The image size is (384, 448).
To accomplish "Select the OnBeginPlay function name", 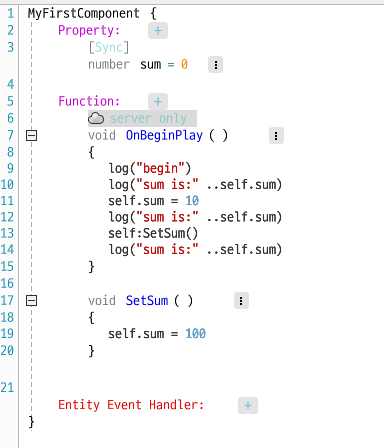I will pyautogui.click(x=164, y=135).
